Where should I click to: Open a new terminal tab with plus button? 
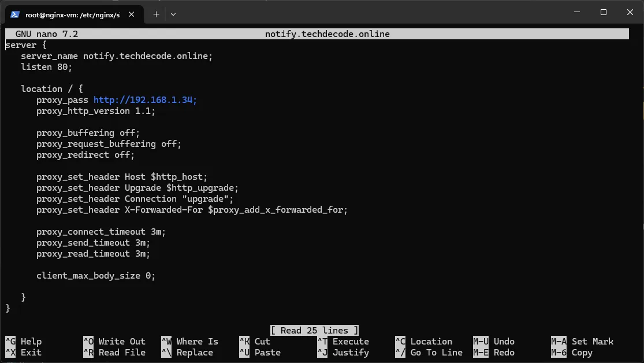[156, 14]
